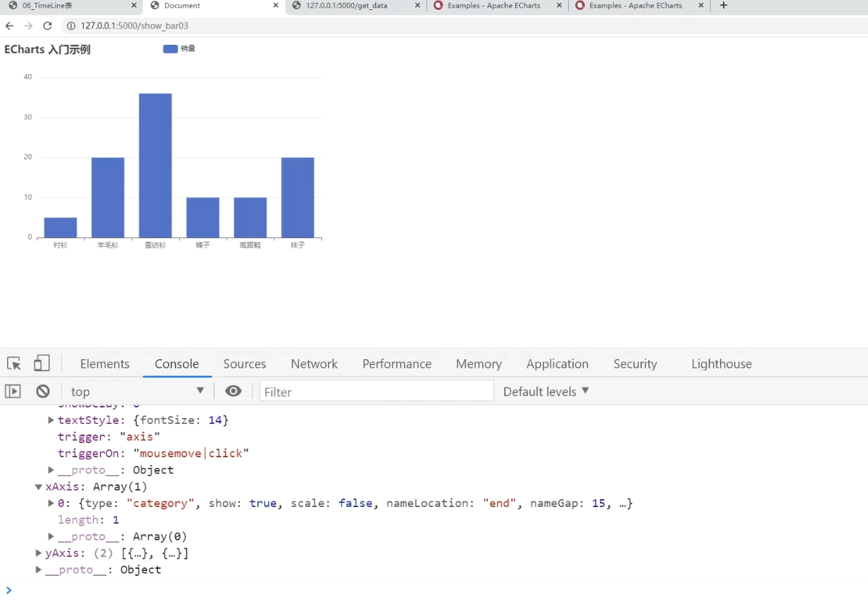The width and height of the screenshot is (868, 608).
Task: Toggle the device toolbar icon
Action: pos(42,363)
